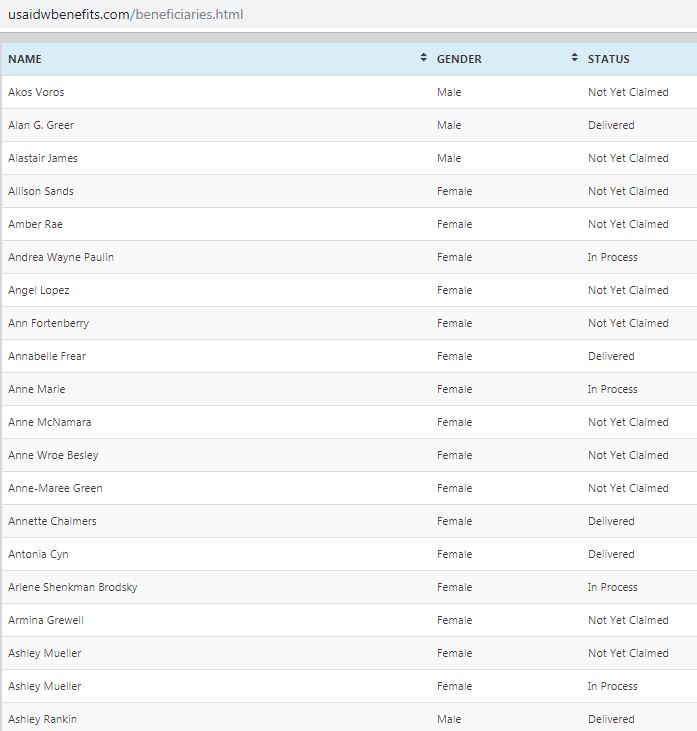Click Not Yet Claimed status for Anne-Maree Green

[x=628, y=489]
